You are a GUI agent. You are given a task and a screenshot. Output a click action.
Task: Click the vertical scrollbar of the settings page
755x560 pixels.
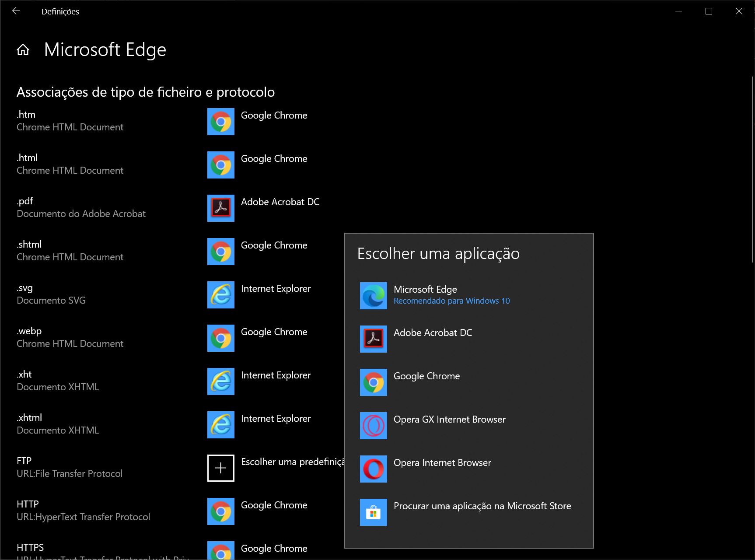tap(752, 170)
